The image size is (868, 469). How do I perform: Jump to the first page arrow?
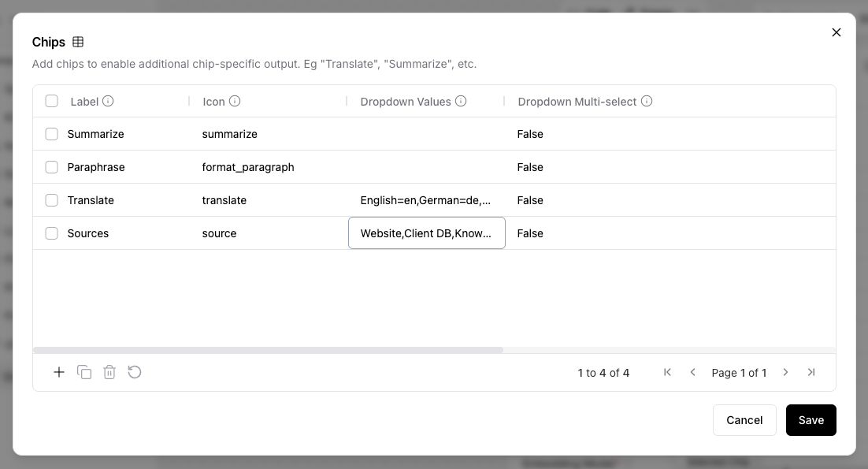tap(667, 372)
